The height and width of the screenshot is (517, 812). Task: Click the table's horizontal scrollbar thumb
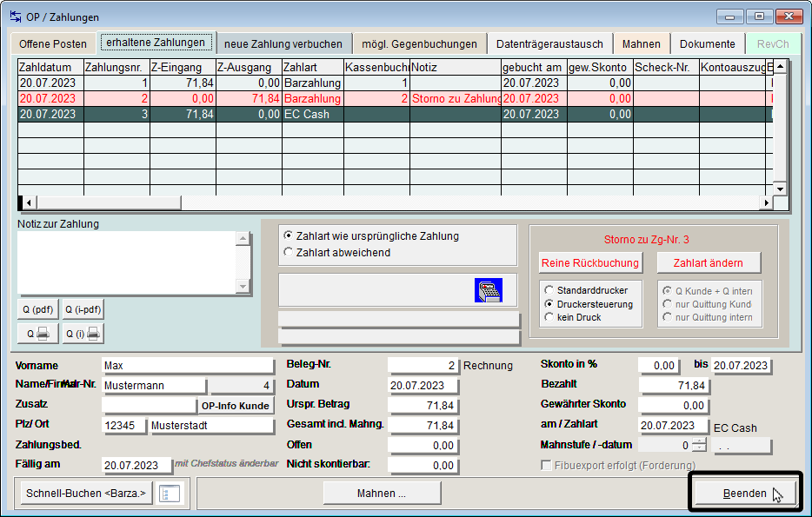pos(109,202)
